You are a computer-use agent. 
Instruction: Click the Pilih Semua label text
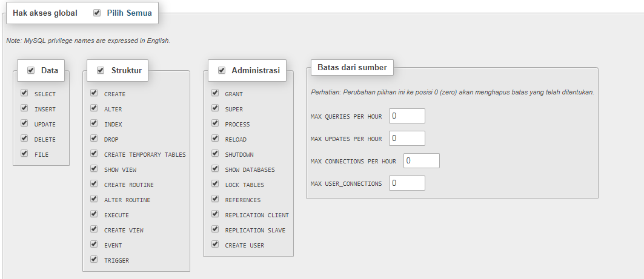pos(129,13)
